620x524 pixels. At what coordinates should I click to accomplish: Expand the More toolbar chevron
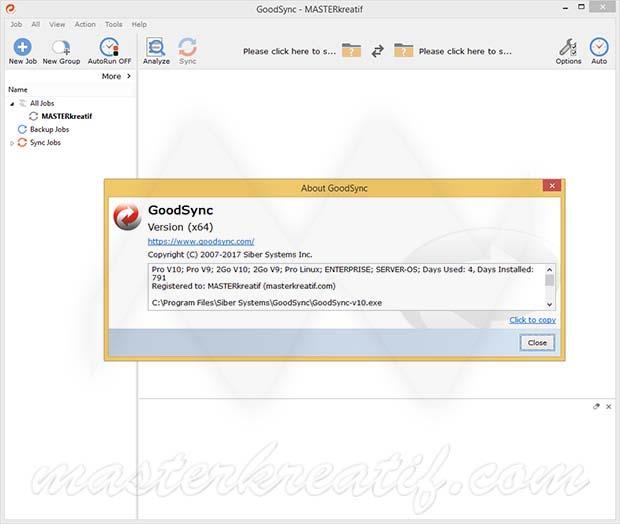(x=129, y=76)
